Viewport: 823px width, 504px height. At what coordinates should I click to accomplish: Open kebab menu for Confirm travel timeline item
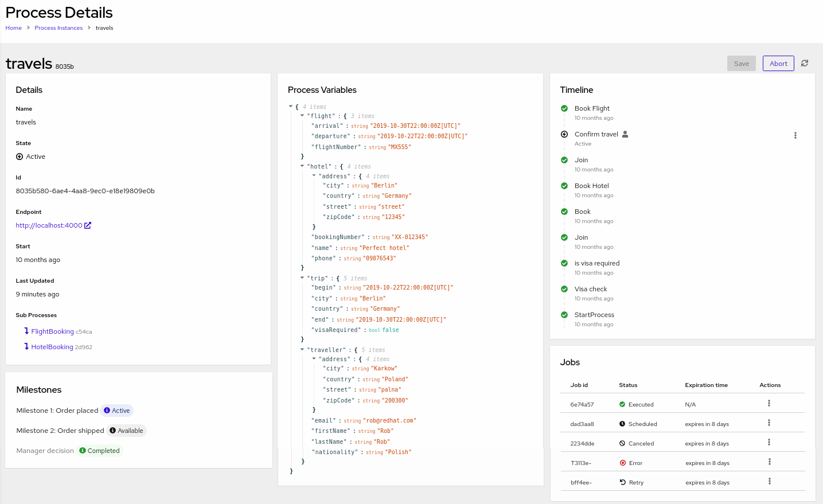[795, 135]
